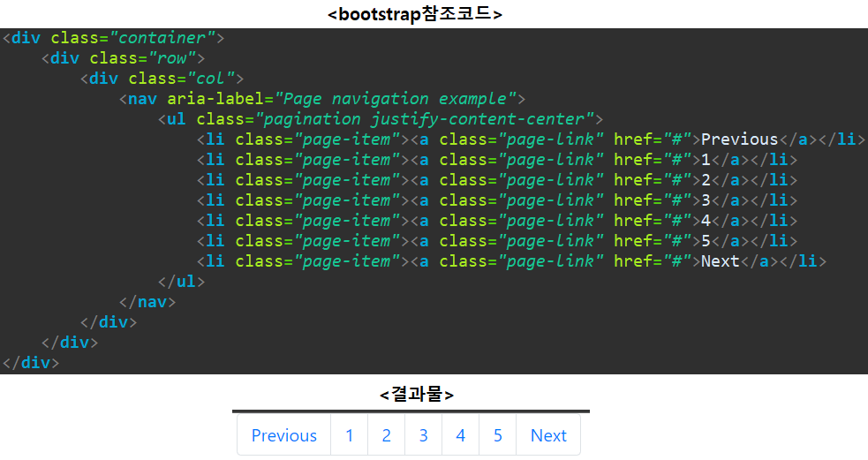Click the li code line for page 5
This screenshot has height=460, width=868.
point(496,241)
